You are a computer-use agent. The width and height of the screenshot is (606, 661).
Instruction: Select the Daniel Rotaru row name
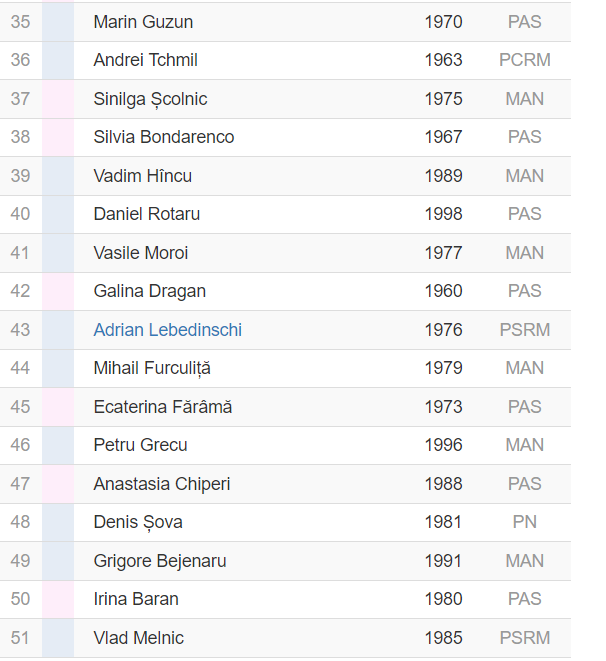pyautogui.click(x=147, y=214)
